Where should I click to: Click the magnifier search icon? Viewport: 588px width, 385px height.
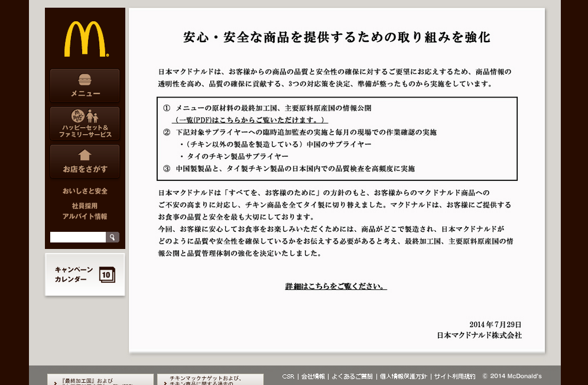click(112, 237)
